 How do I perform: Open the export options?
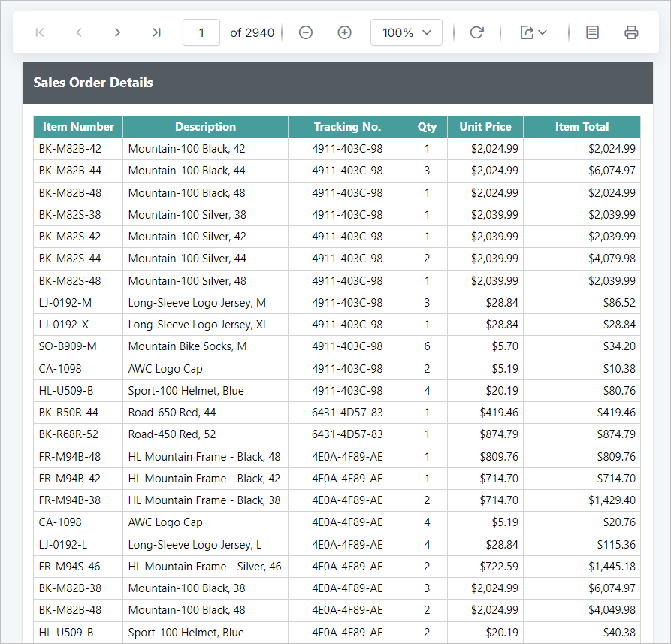click(529, 32)
